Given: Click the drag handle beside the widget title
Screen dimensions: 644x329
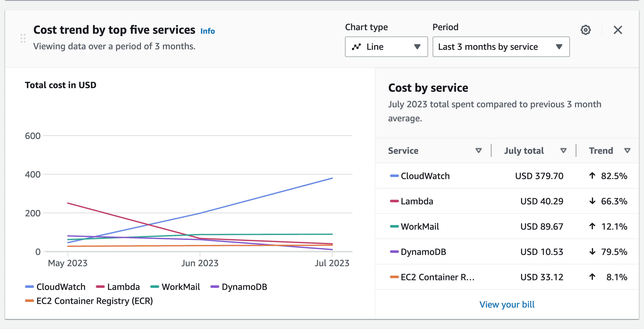Looking at the screenshot, I should click(23, 39).
